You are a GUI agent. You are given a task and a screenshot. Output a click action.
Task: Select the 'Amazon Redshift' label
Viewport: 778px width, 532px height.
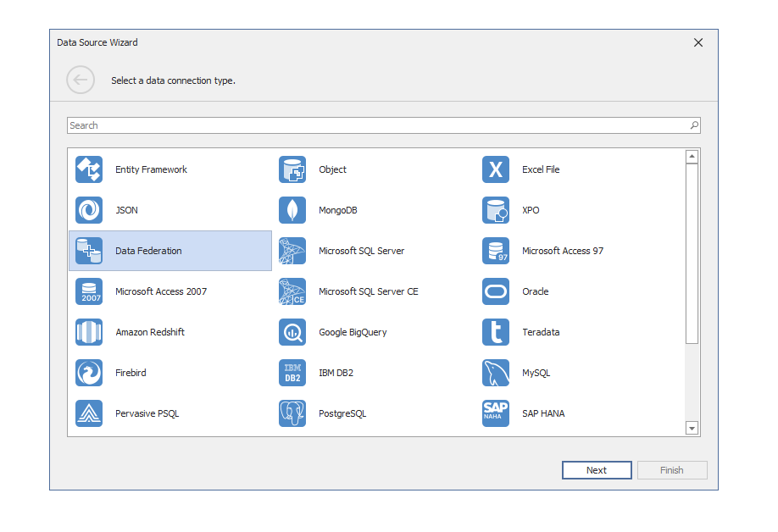click(x=150, y=332)
